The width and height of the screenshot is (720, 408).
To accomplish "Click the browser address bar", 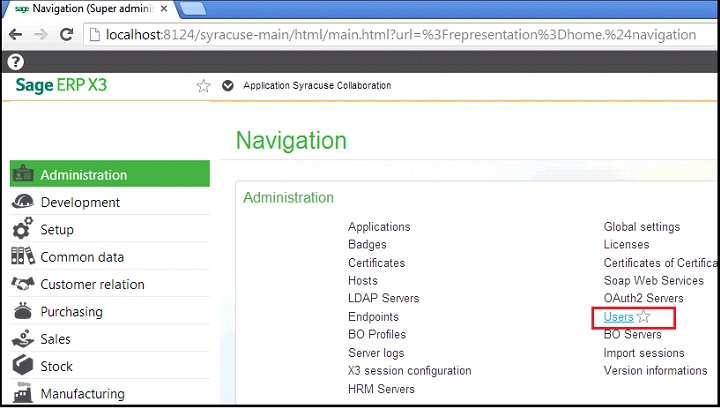I will 399,35.
